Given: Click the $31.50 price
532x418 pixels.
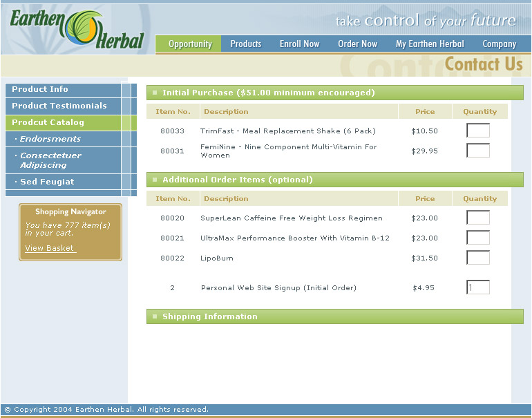Looking at the screenshot, I should tap(424, 258).
